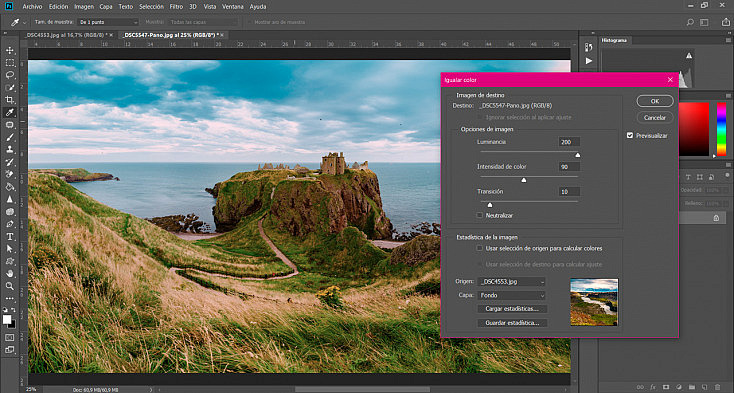The height and width of the screenshot is (393, 734).
Task: Select the Eyedropper tool in the toolbox
Action: click(9, 112)
